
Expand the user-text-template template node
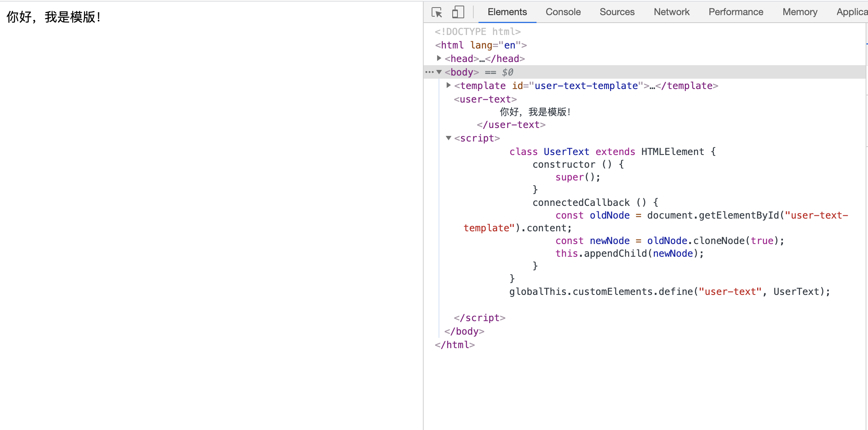tap(449, 85)
